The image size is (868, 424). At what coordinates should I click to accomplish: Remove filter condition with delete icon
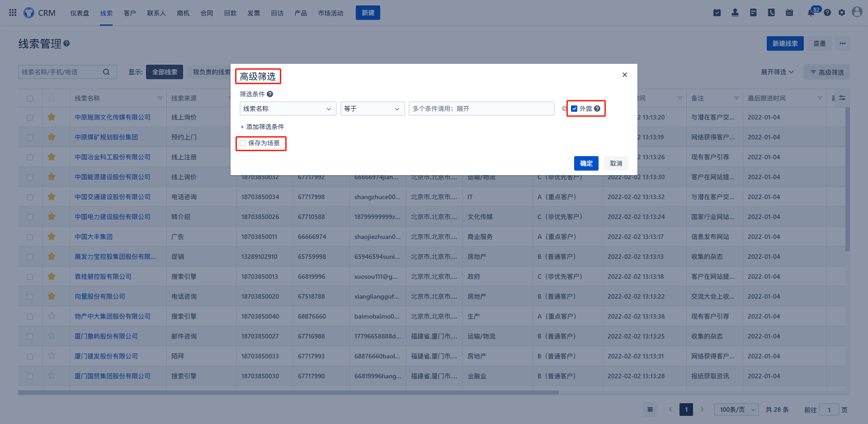(x=564, y=109)
